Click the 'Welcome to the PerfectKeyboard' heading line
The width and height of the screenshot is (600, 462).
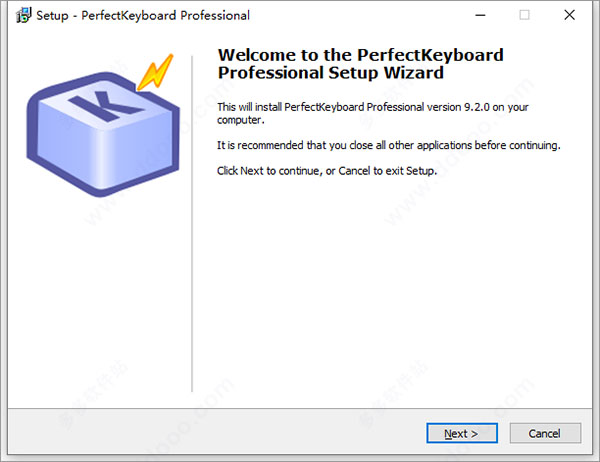(360, 55)
